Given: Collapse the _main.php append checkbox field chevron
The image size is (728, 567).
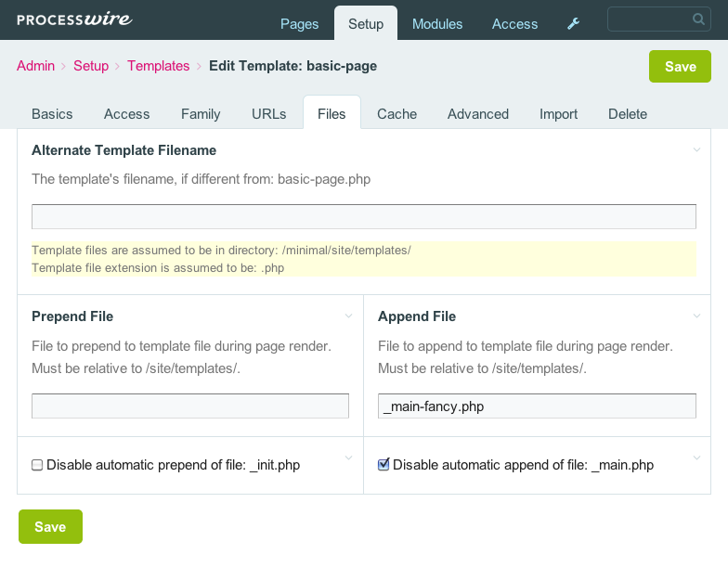Looking at the screenshot, I should (696, 458).
